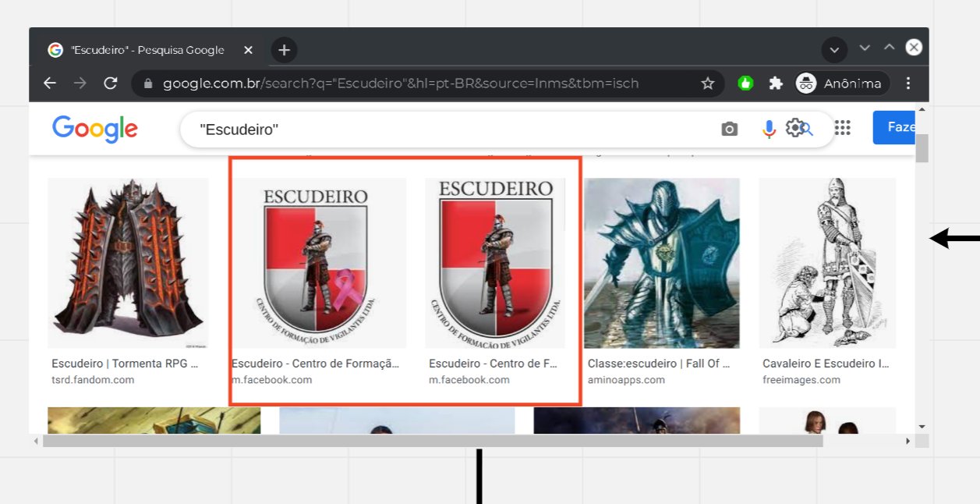Start voice search with microphone

click(x=769, y=130)
